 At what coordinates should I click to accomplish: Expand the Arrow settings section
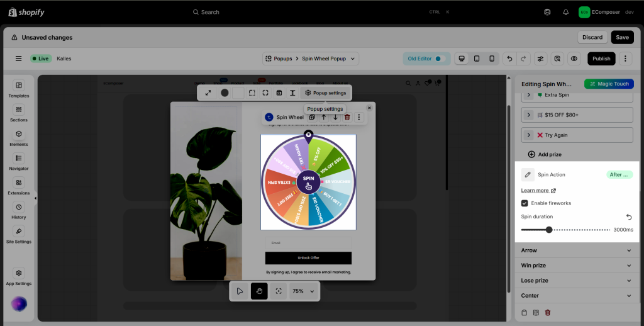[x=577, y=250]
